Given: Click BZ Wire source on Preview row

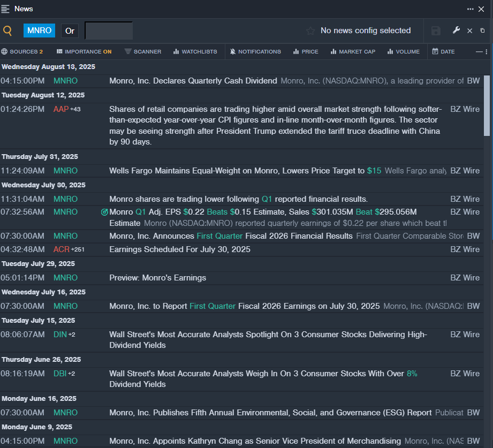Looking at the screenshot, I should tap(465, 278).
